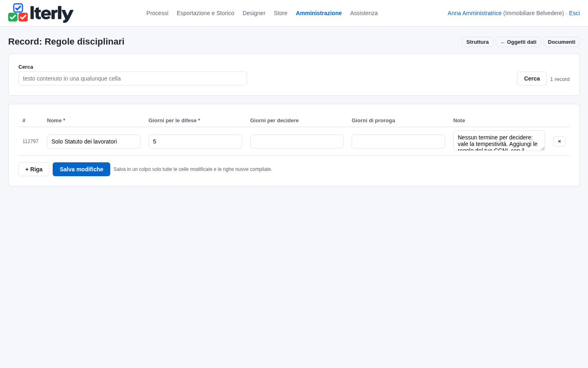Click the empty Giorni di proroga field
This screenshot has height=368, width=588.
[398, 141]
